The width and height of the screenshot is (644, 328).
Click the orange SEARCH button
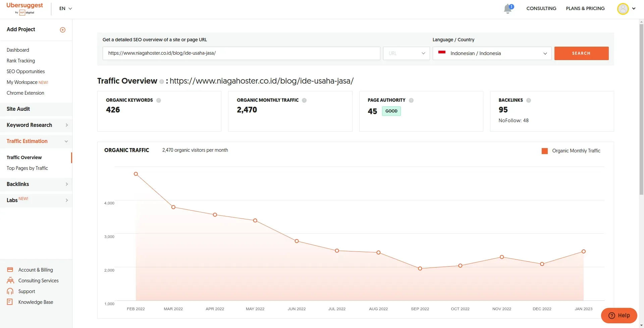click(x=581, y=53)
